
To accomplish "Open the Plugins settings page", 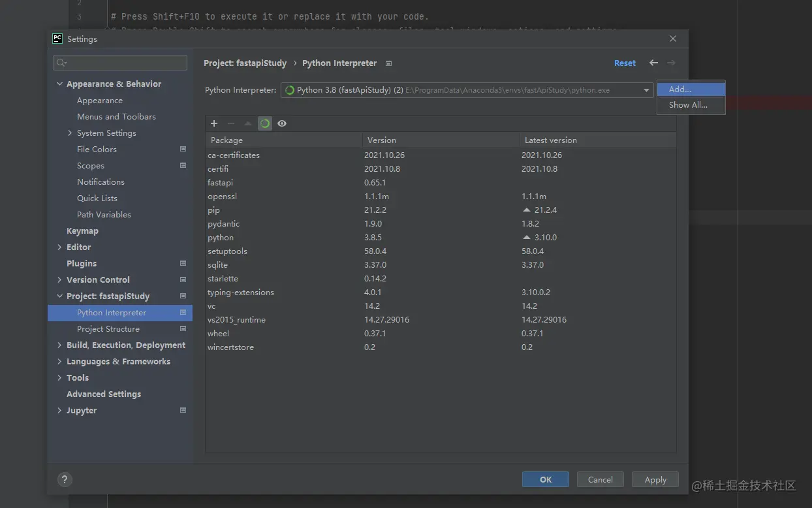I will 82,263.
